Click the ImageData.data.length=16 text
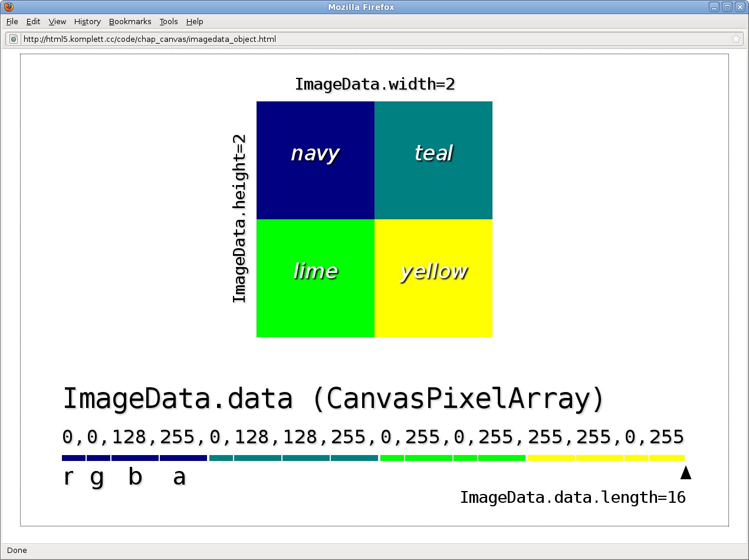The image size is (749, 560). click(572, 498)
